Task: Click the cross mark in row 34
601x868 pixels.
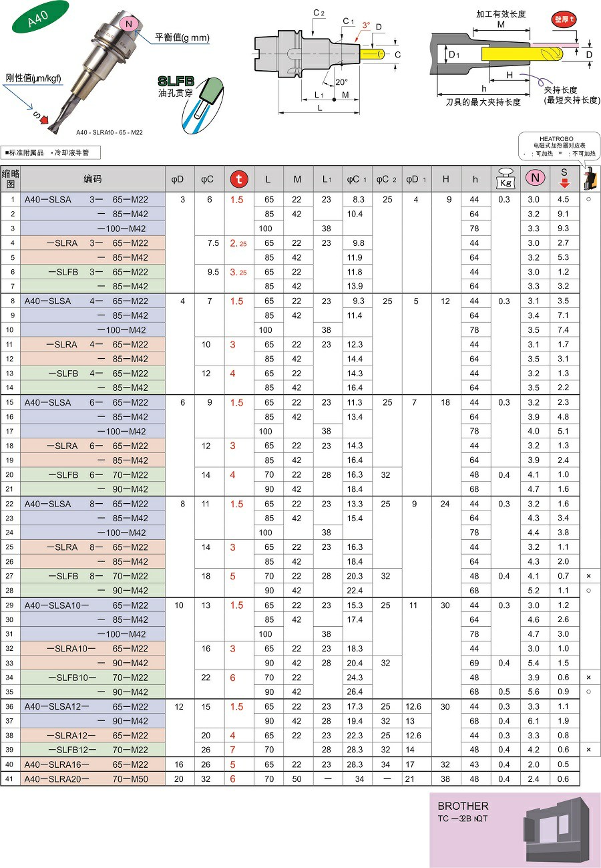Action: click(x=589, y=678)
